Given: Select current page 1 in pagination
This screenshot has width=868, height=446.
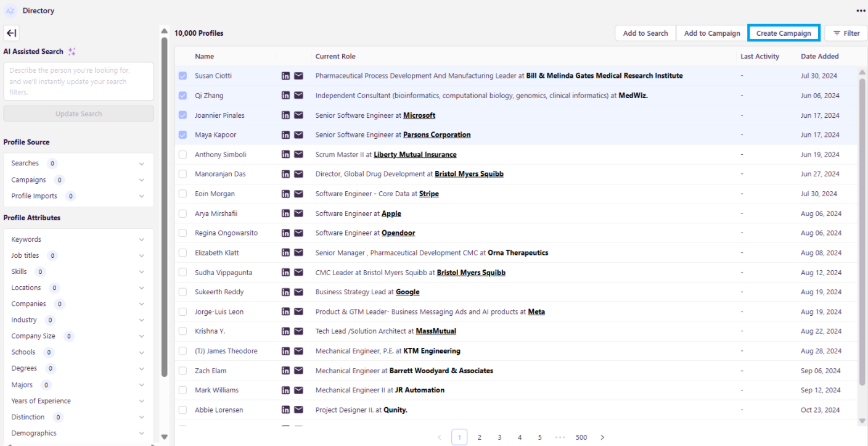Looking at the screenshot, I should coord(459,437).
